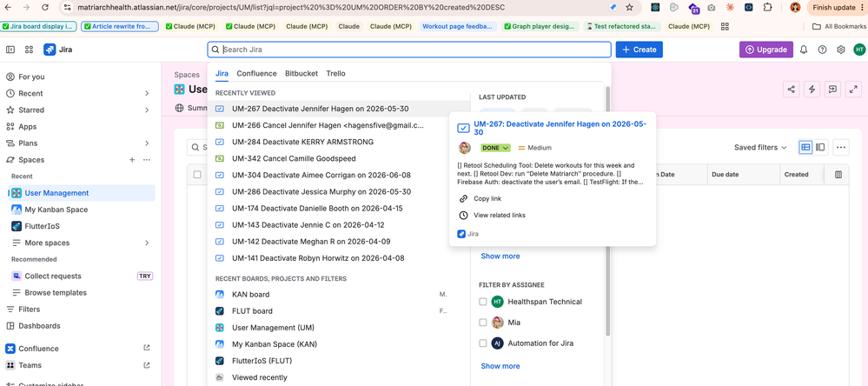The image size is (868, 386).
Task: Open the help question mark icon
Action: (822, 50)
